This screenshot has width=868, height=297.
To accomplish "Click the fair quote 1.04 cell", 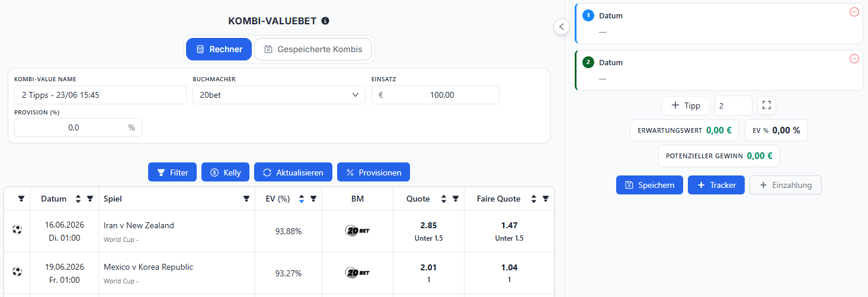I will [x=509, y=273].
